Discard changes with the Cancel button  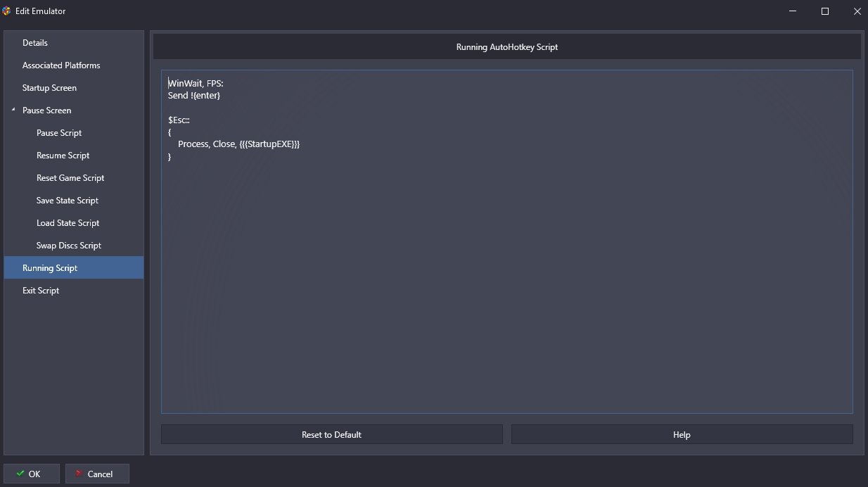97,474
